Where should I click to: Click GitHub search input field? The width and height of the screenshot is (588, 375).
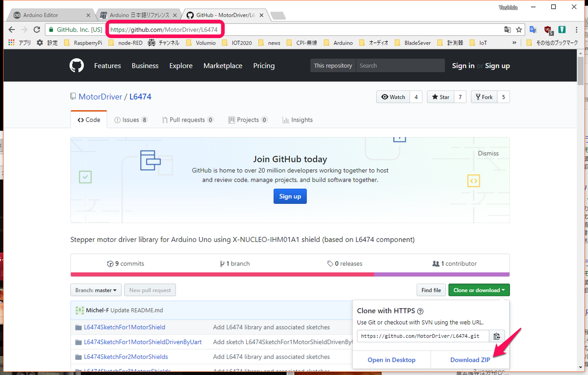click(400, 66)
